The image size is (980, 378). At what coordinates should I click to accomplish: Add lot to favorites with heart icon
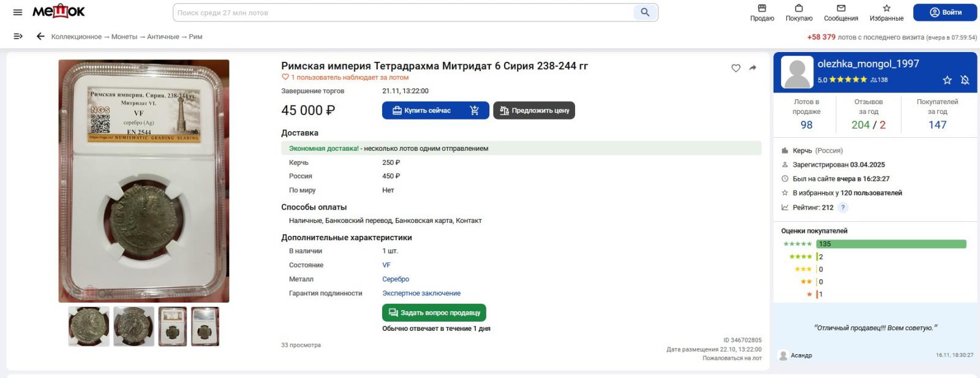pos(736,68)
